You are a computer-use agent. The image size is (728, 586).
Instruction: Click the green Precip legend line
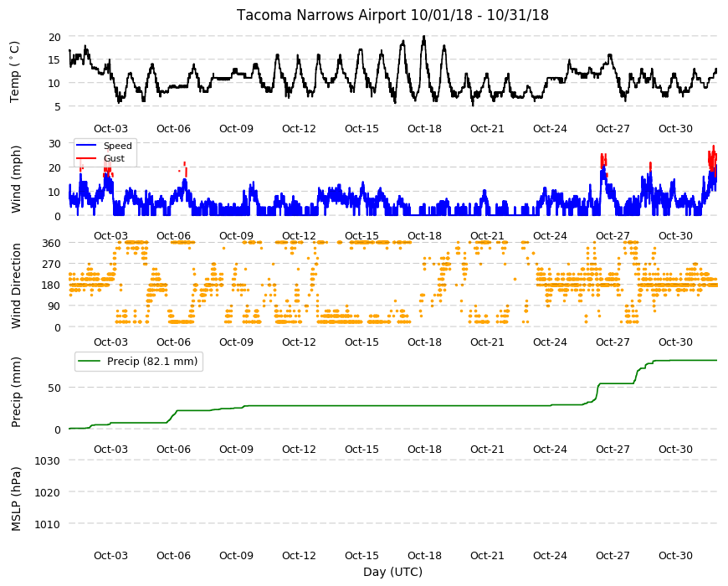pos(90,362)
